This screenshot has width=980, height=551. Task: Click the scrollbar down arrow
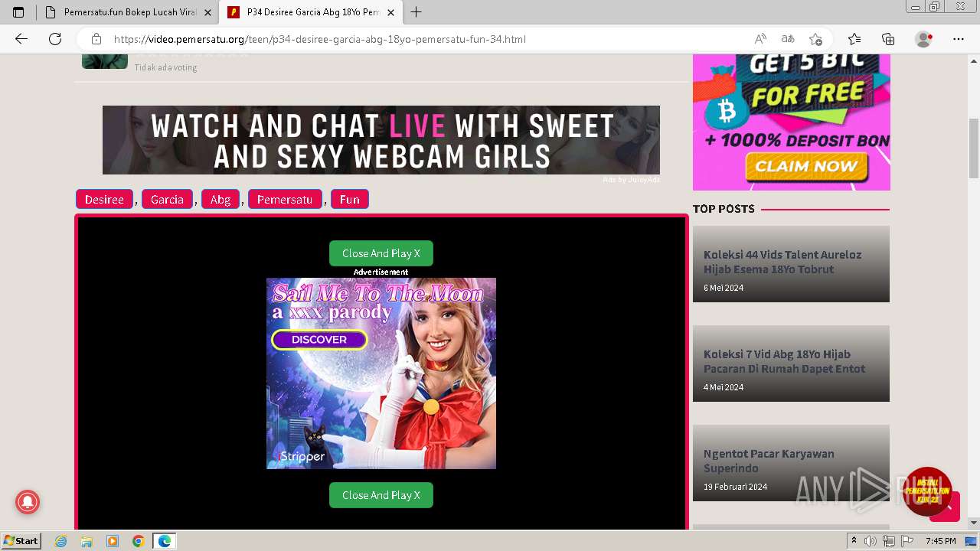[x=974, y=523]
